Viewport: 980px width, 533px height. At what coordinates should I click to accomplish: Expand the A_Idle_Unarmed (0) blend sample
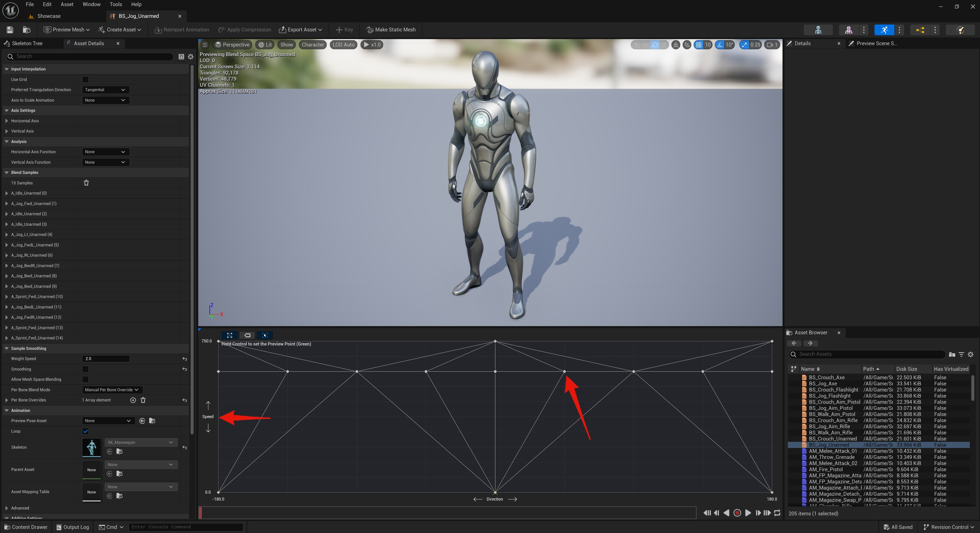coord(6,193)
